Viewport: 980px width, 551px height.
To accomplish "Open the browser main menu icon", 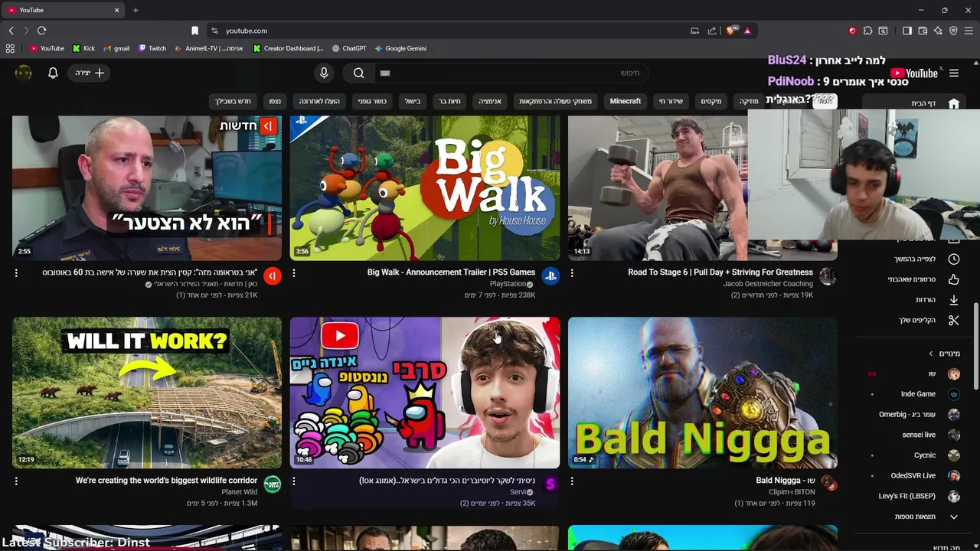I will pos(969,31).
